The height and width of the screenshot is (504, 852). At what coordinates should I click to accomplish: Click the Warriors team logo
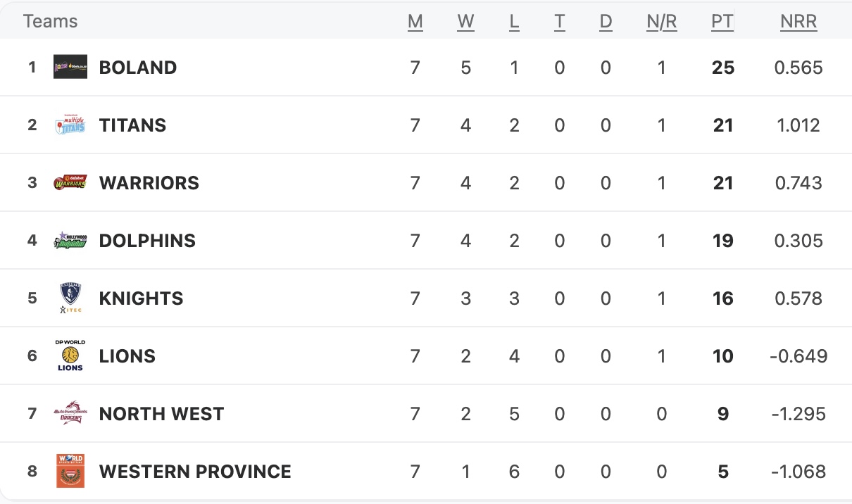tap(70, 183)
